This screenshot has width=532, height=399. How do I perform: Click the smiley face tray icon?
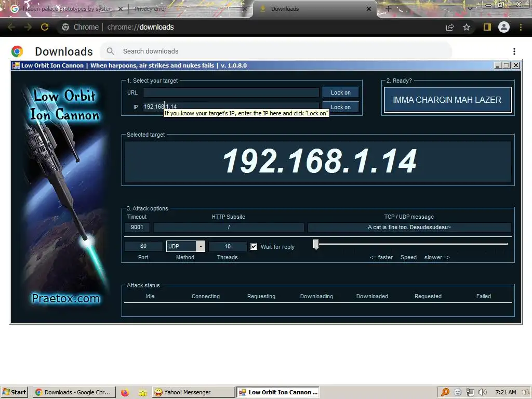click(458, 393)
